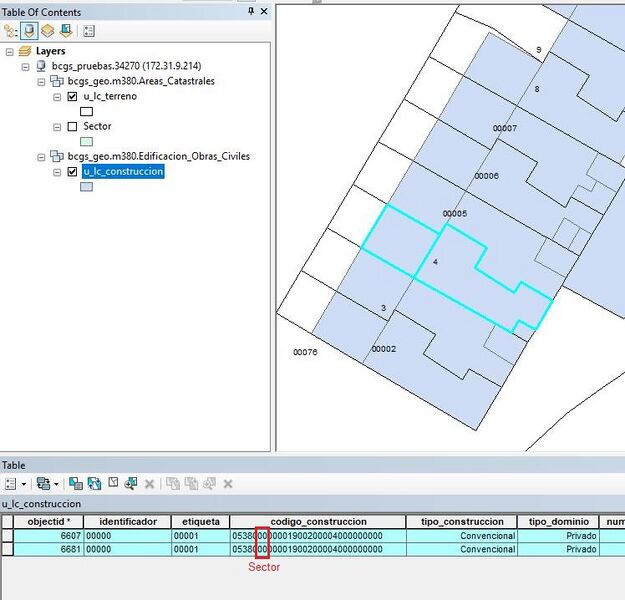
Task: Select row with objectid 6681 via row selector
Action: (x=8, y=549)
